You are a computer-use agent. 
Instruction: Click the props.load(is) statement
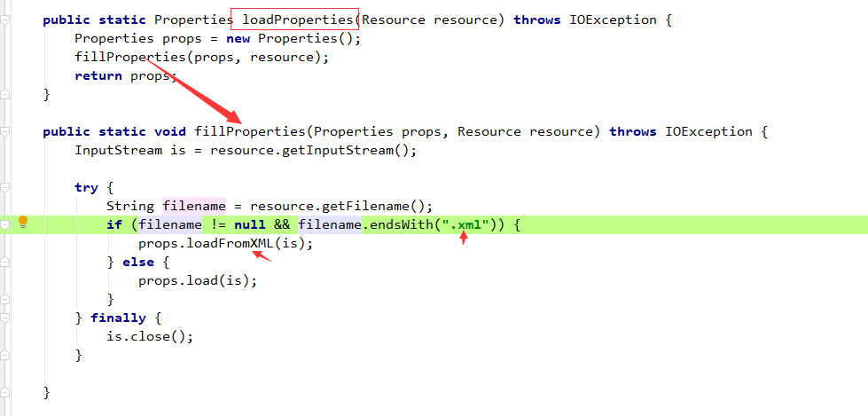198,281
